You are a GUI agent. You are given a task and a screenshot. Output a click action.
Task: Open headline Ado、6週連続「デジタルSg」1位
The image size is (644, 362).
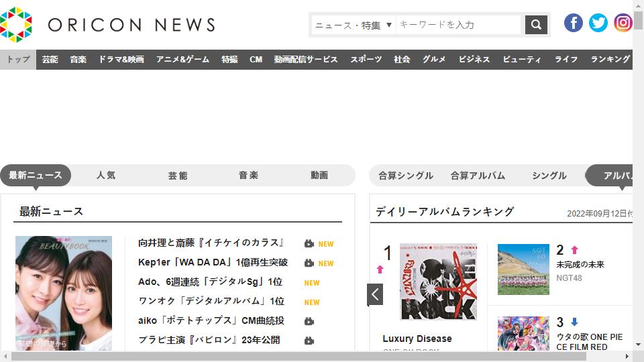point(210,282)
